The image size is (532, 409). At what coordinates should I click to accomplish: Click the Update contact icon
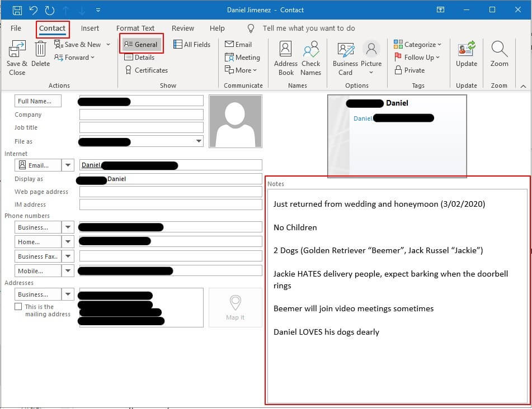467,54
